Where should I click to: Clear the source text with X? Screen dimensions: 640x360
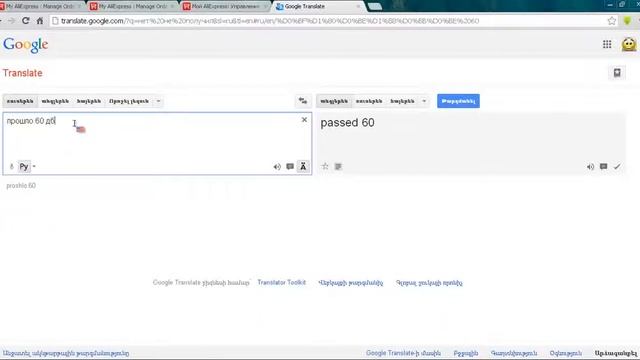[x=304, y=120]
